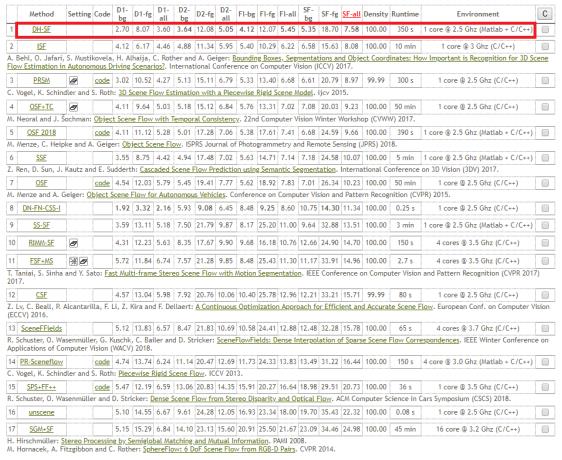Click the second setting icon in FSF+MS row
Viewport: 562px width, 460px height.
pos(83,261)
